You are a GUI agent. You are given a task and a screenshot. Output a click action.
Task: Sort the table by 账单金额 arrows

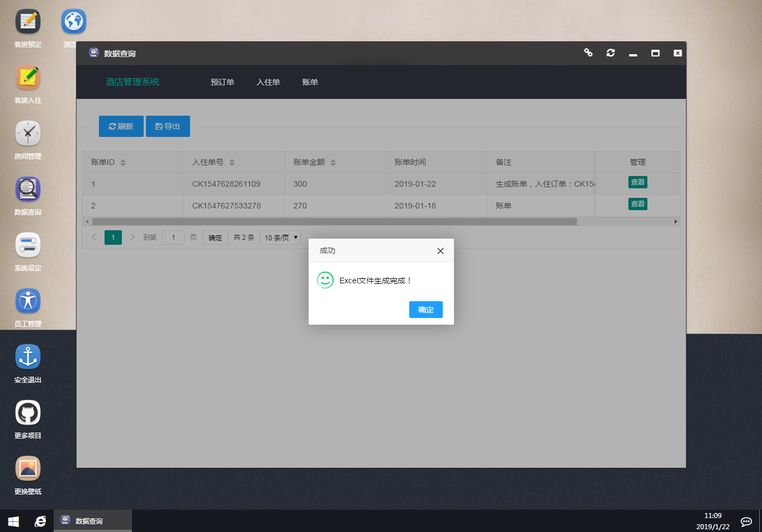[333, 163]
